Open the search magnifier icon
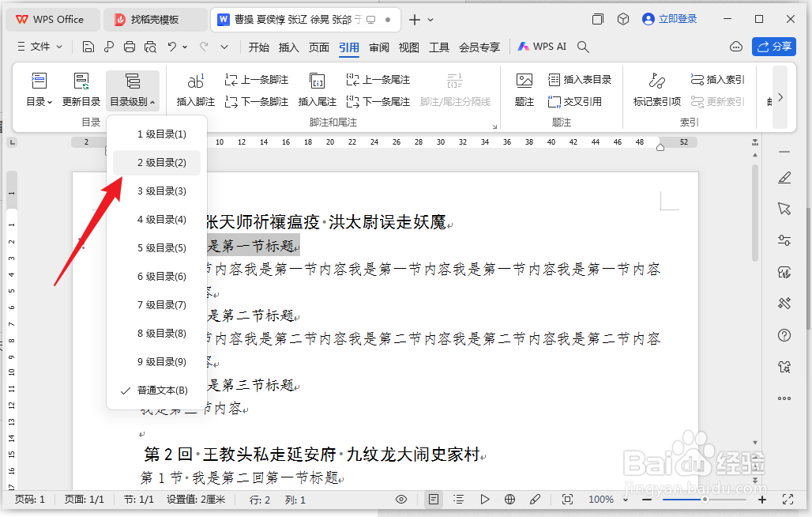Viewport: 812px width, 517px height. 583,47
